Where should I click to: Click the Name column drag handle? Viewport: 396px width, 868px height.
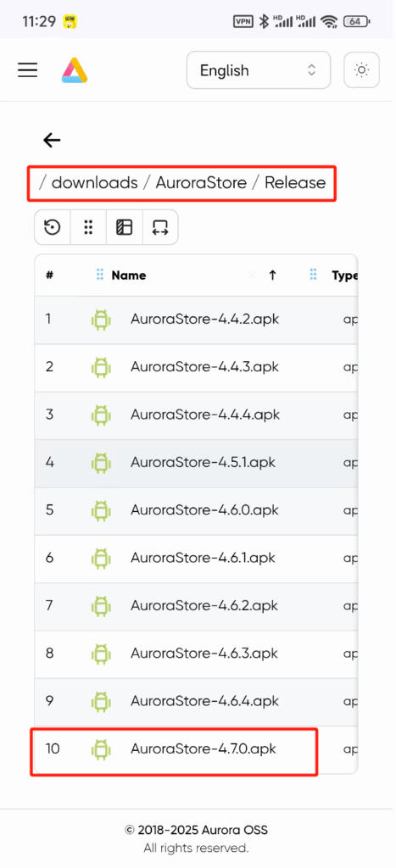(100, 275)
